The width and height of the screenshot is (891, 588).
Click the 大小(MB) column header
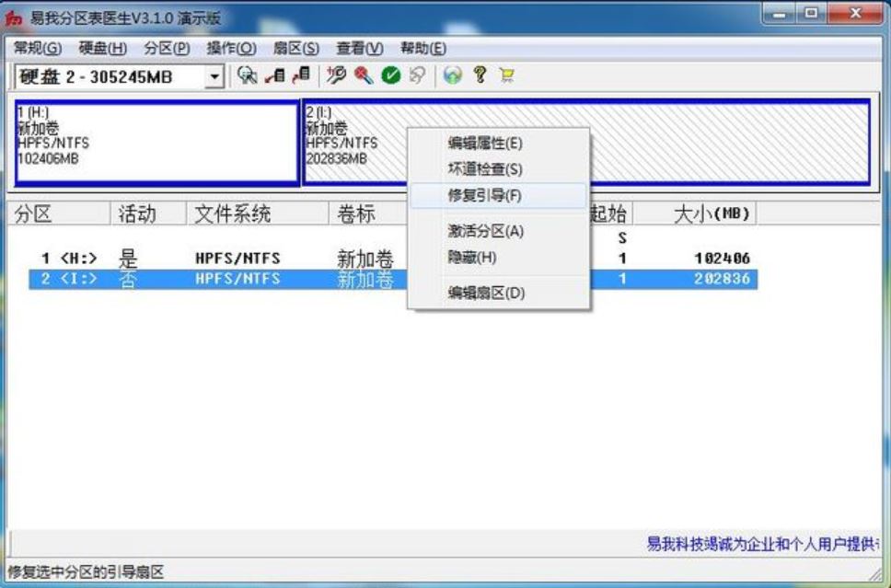tap(694, 213)
